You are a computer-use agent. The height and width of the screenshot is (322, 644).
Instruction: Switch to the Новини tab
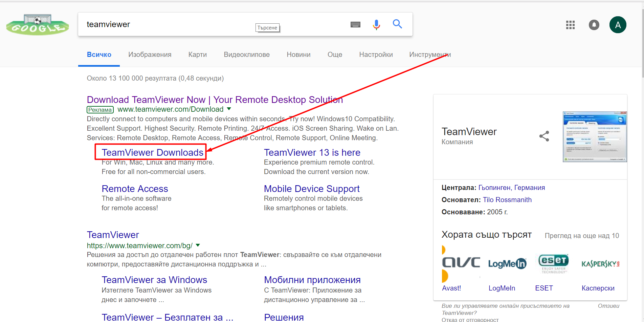coord(298,55)
